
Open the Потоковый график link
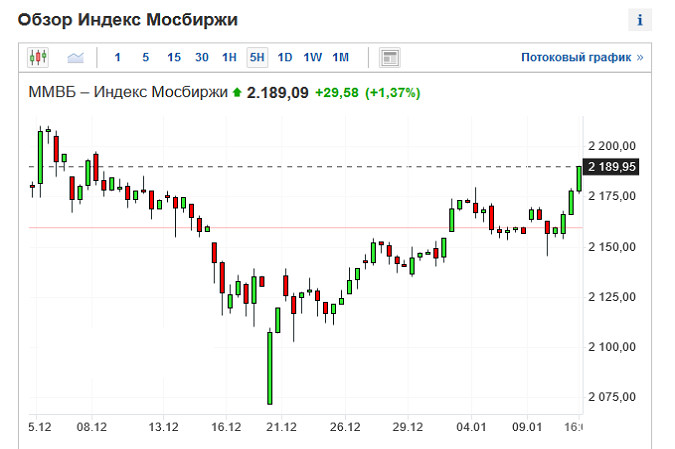pos(582,57)
